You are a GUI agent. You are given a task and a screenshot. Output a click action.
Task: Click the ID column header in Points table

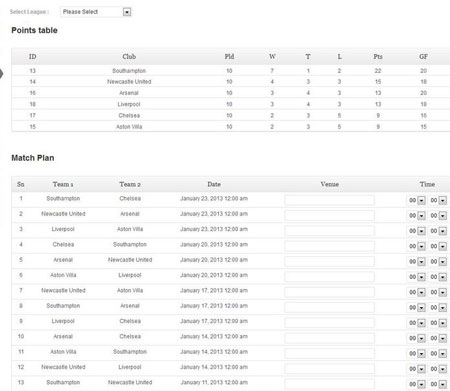point(32,57)
